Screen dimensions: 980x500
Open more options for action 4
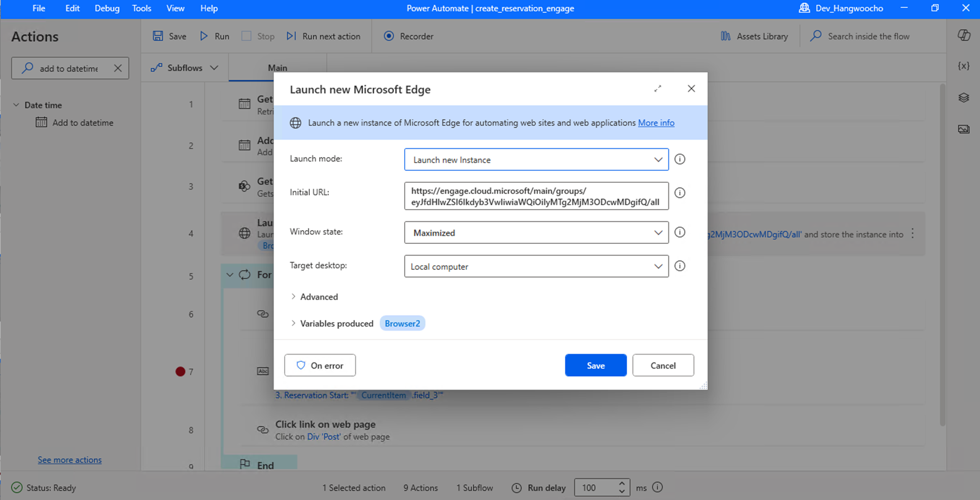912,234
